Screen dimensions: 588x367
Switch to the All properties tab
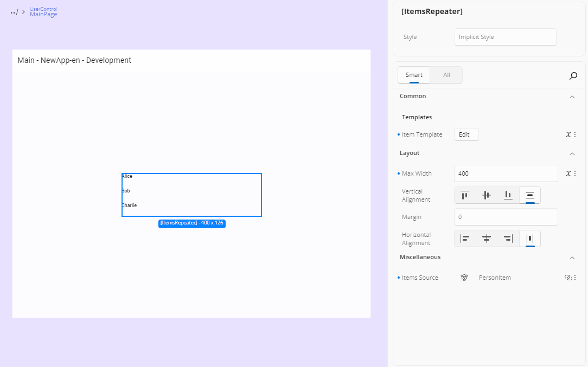click(446, 75)
